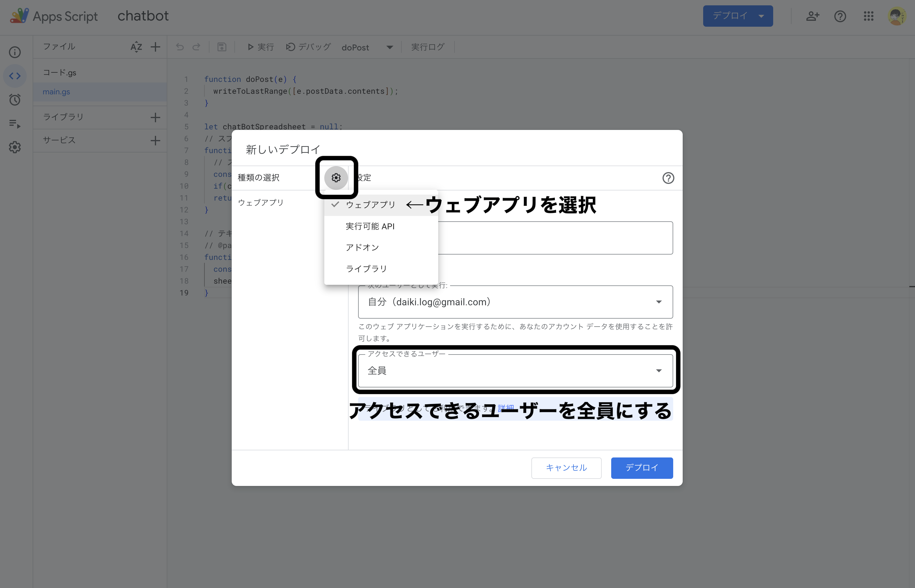Redo the last edit
915x588 pixels.
(196, 47)
